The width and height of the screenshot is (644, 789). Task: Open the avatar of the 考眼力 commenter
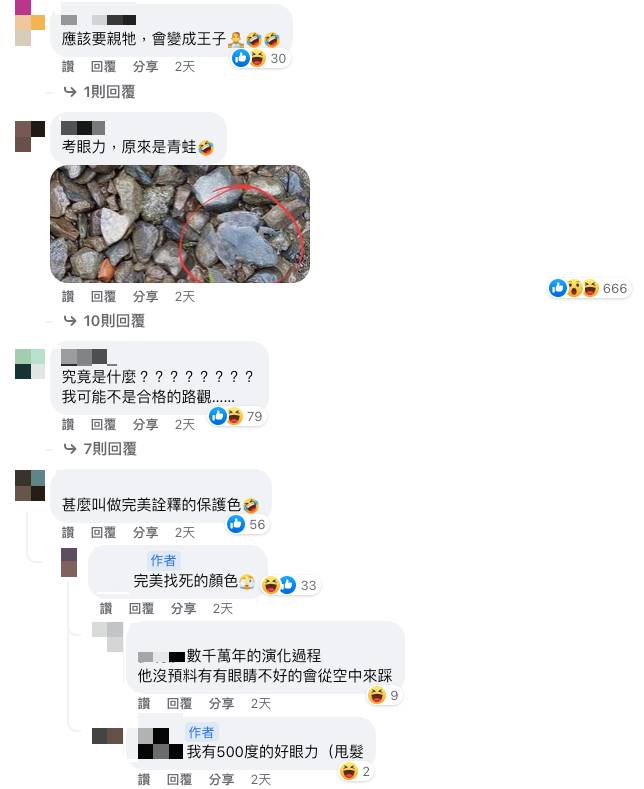click(30, 136)
